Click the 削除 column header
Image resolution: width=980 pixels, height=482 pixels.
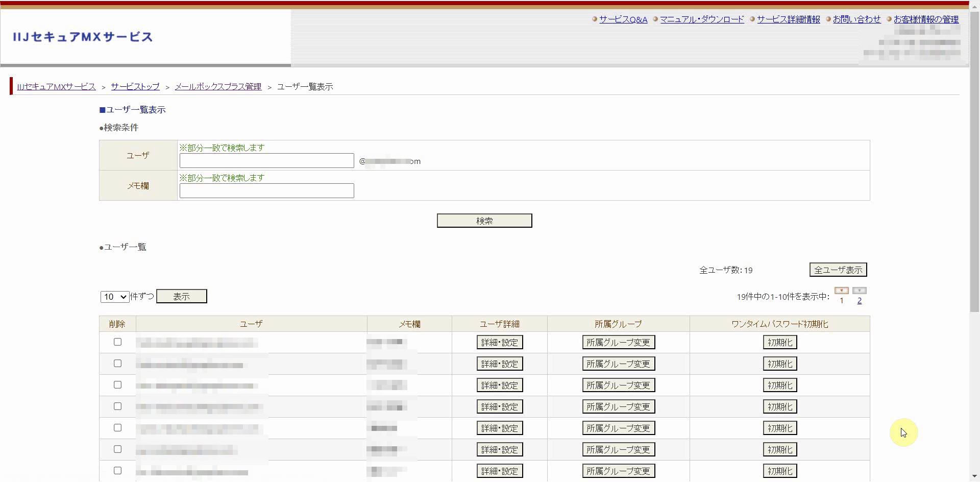[117, 324]
